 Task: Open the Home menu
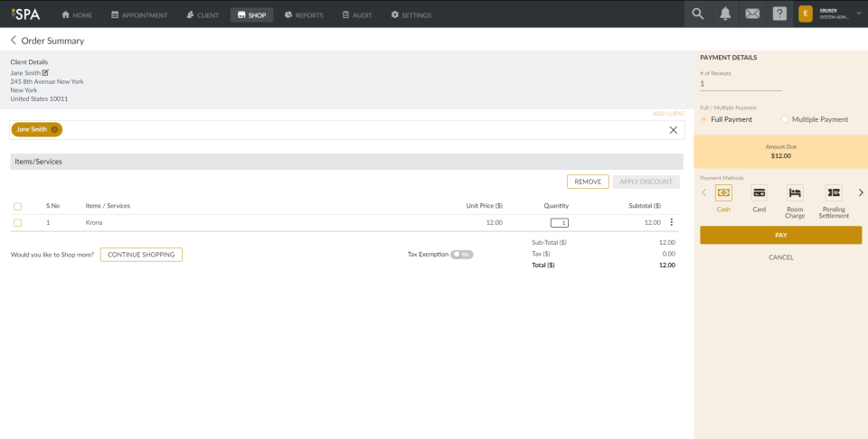point(77,15)
